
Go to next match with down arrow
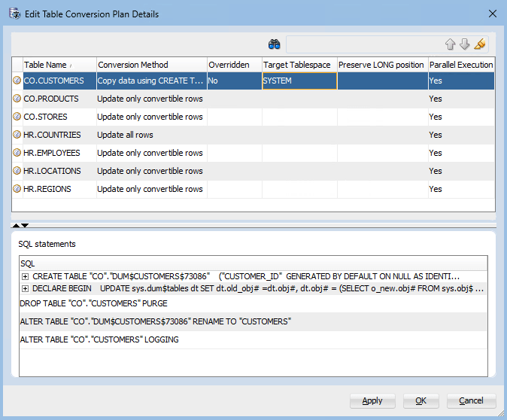click(465, 44)
